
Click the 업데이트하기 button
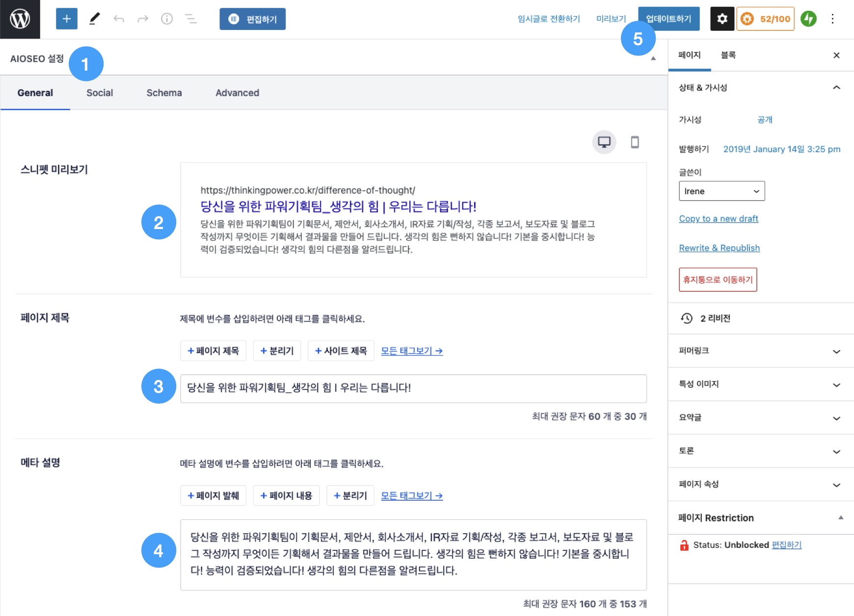(668, 19)
